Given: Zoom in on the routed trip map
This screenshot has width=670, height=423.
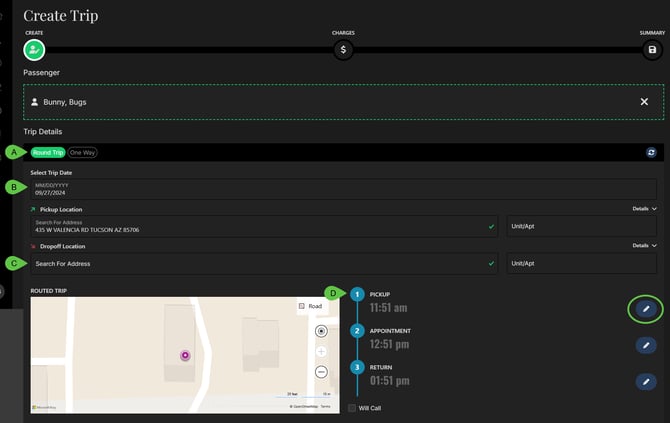Looking at the screenshot, I should (321, 352).
